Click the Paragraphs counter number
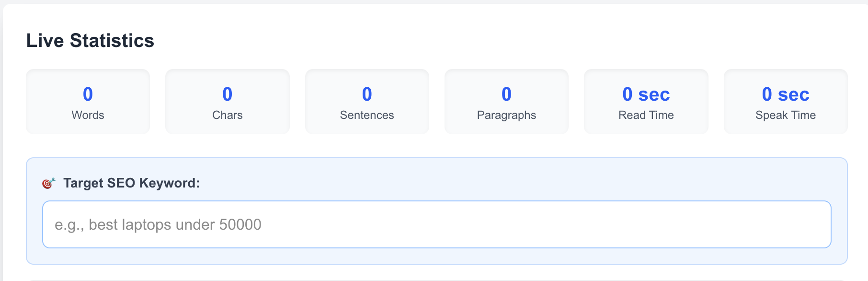The width and height of the screenshot is (868, 281). pos(506,94)
